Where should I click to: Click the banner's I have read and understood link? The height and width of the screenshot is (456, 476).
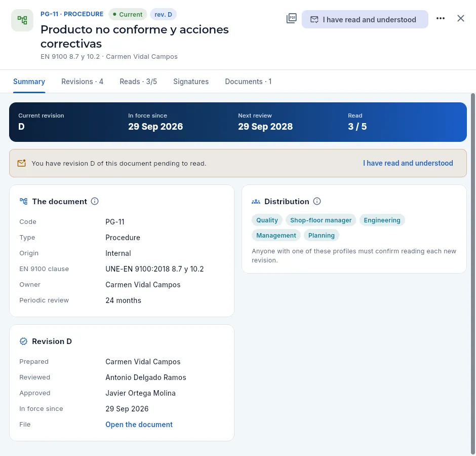[408, 163]
